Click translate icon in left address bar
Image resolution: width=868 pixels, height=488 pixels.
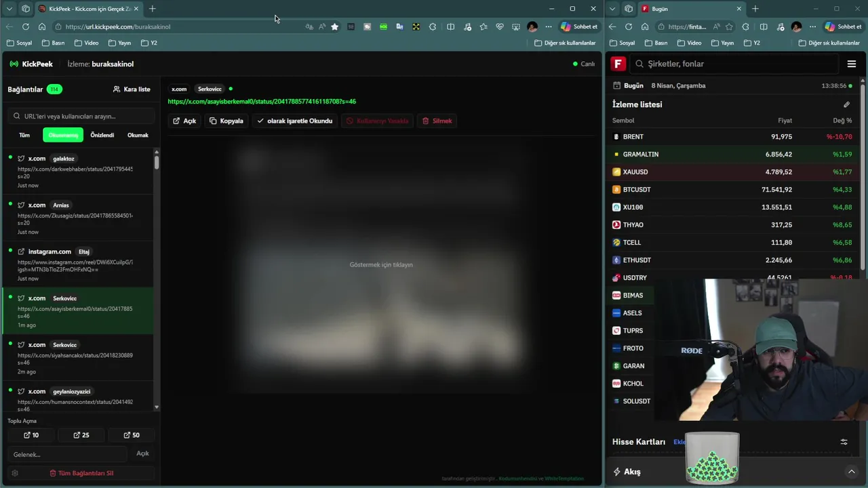pyautogui.click(x=309, y=26)
